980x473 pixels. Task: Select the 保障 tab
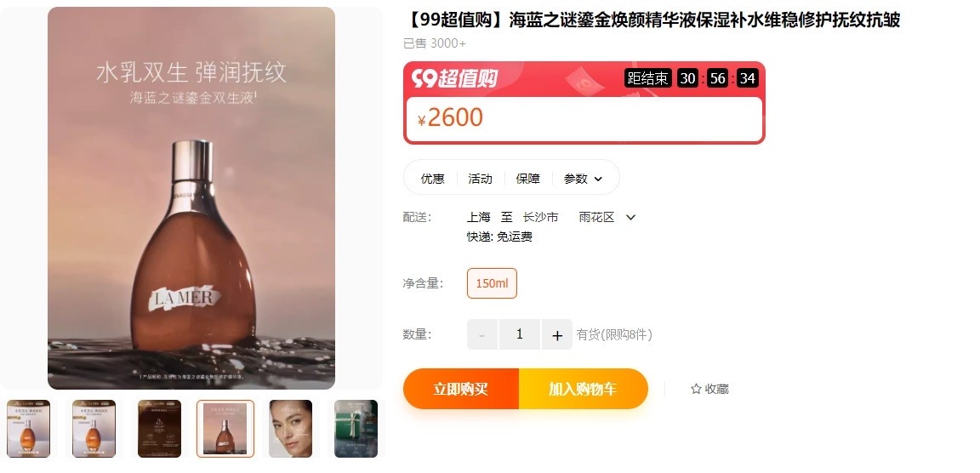point(527,179)
